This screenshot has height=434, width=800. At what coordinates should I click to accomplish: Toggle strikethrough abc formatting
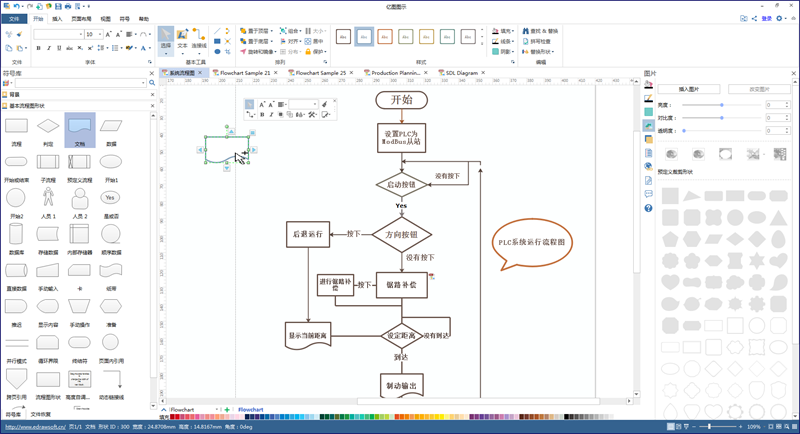69,48
